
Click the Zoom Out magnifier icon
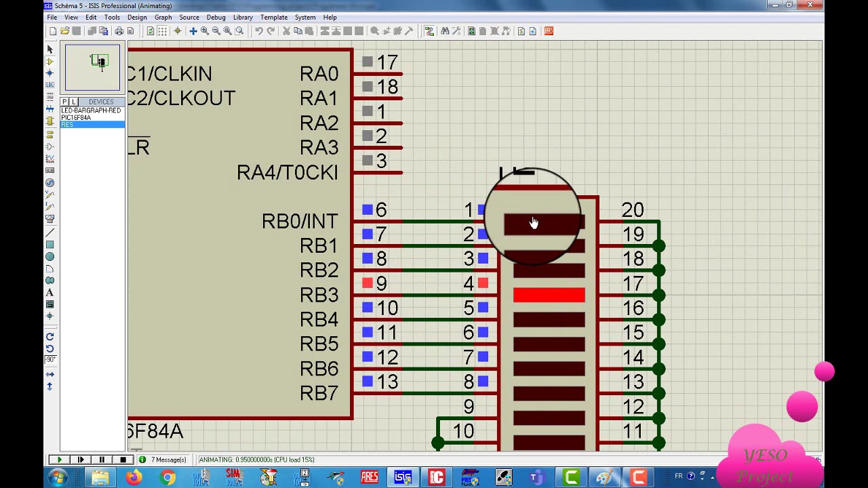point(216,31)
